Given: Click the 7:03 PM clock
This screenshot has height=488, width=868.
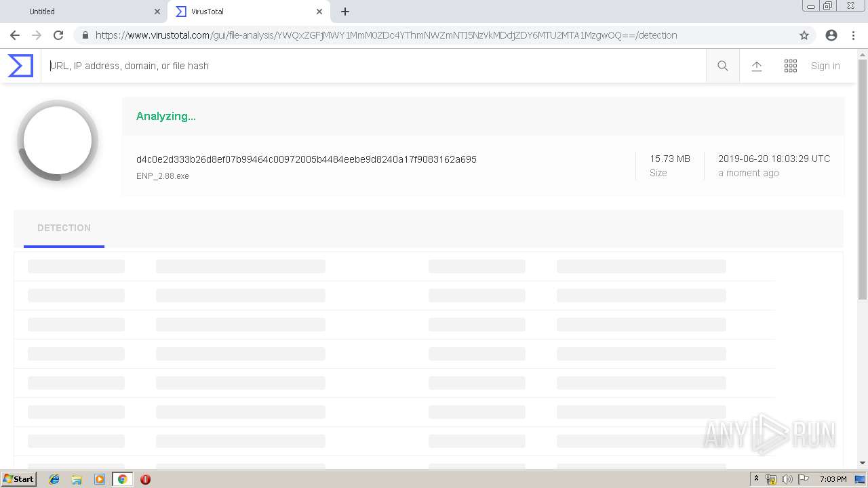Looking at the screenshot, I should coord(833,479).
